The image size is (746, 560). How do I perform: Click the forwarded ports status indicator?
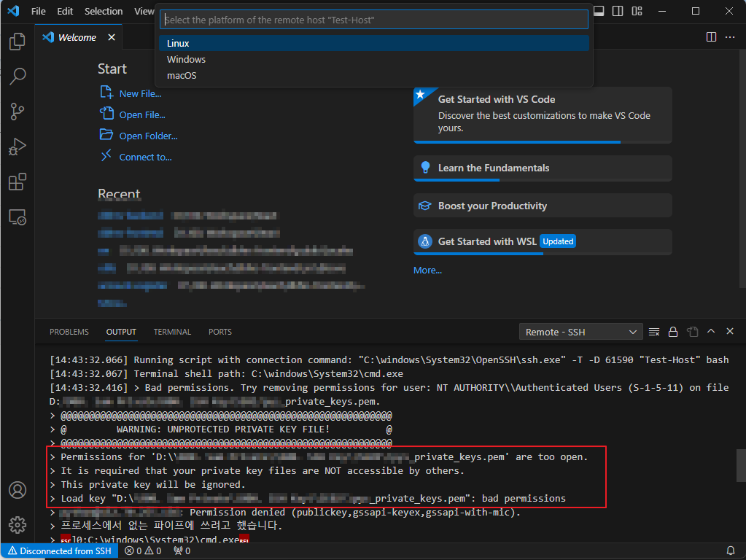(x=182, y=551)
